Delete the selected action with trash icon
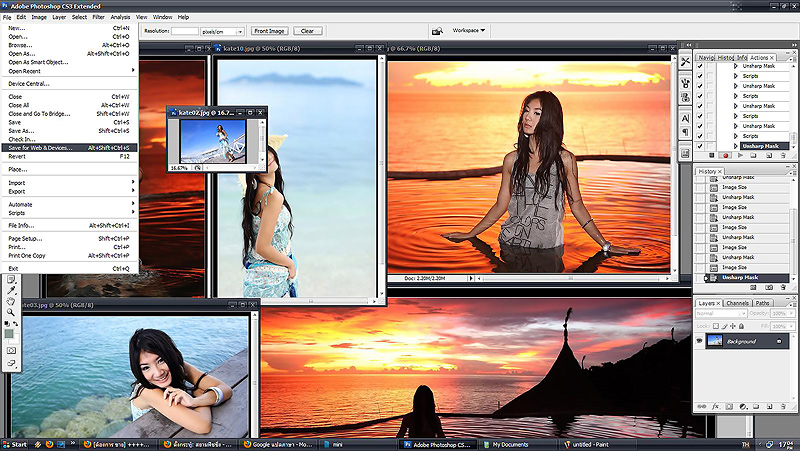 point(783,156)
